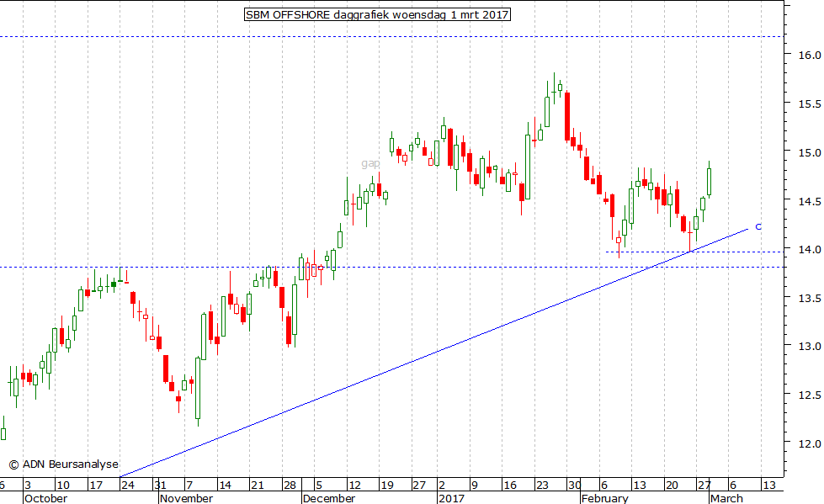Click the '12.0' price axis label

click(x=810, y=444)
